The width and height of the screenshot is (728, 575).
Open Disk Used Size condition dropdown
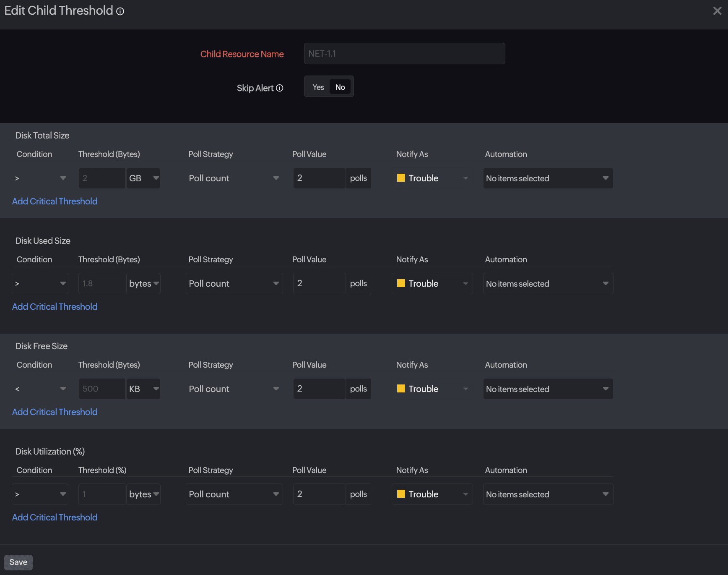coord(40,284)
